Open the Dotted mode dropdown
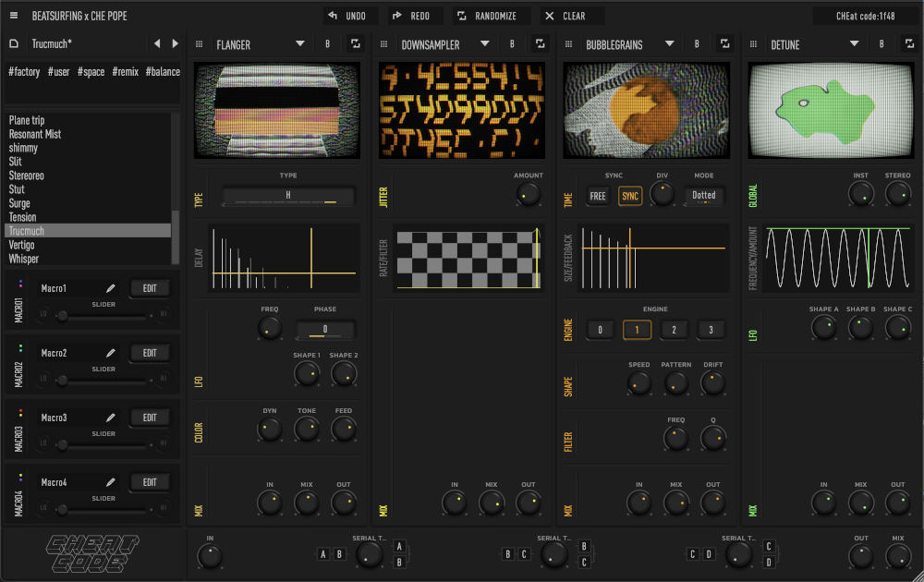924x582 pixels. tap(704, 196)
